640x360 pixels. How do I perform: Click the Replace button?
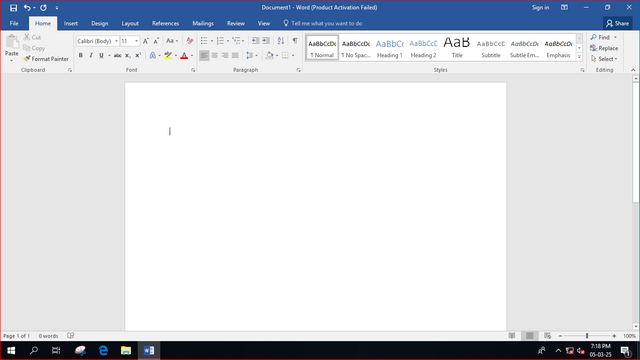[604, 48]
